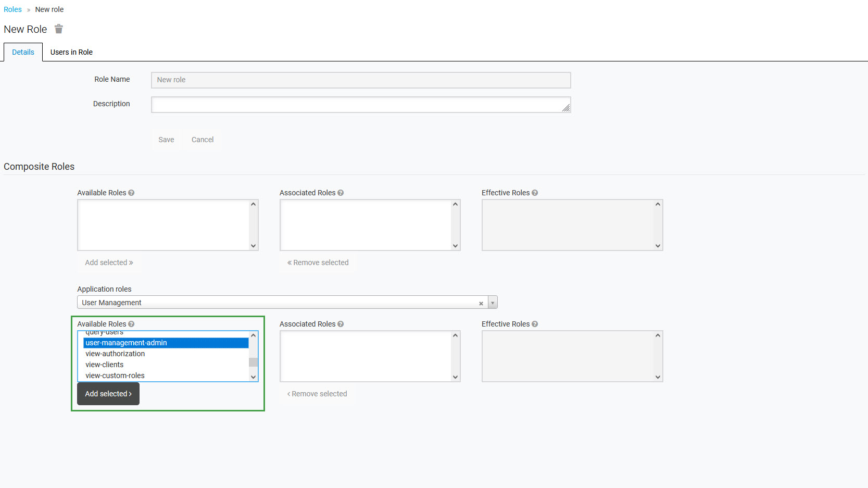Select view-custom-roles in the list
This screenshot has width=868, height=488.
[115, 376]
